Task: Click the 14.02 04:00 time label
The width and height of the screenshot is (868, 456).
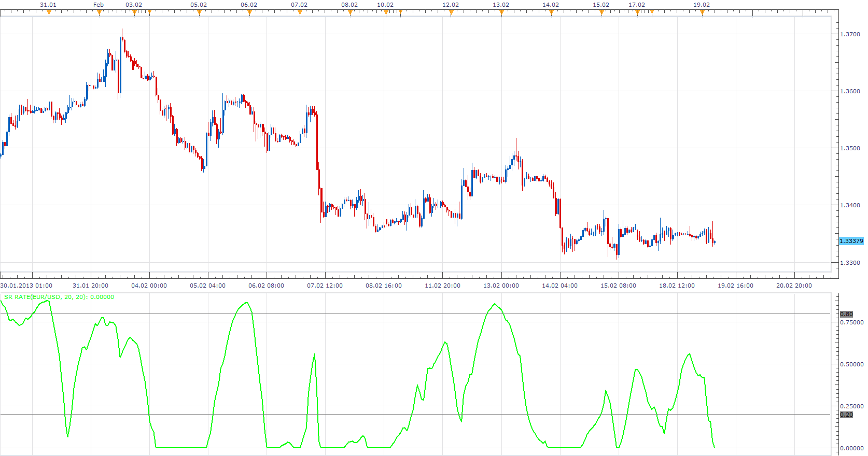Action: (560, 286)
